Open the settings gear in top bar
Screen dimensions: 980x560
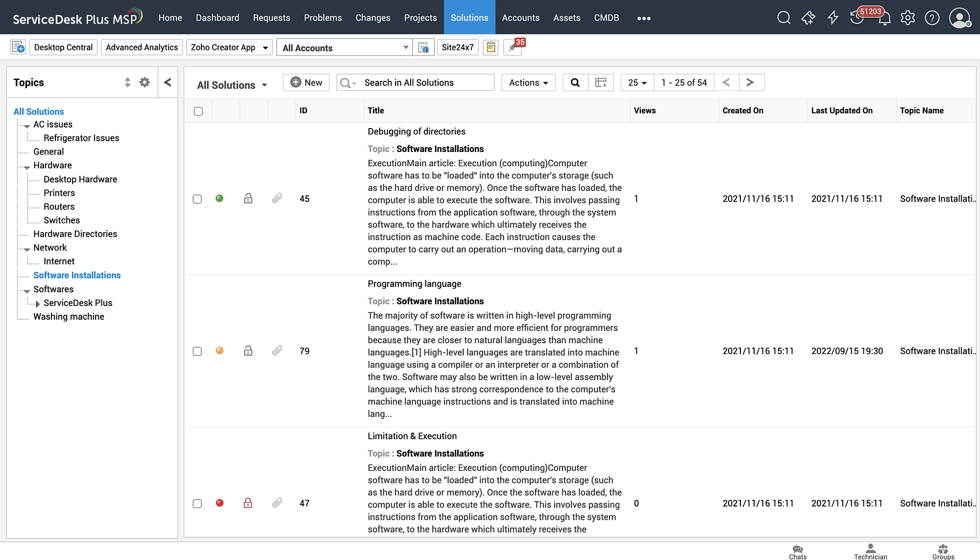pos(907,17)
